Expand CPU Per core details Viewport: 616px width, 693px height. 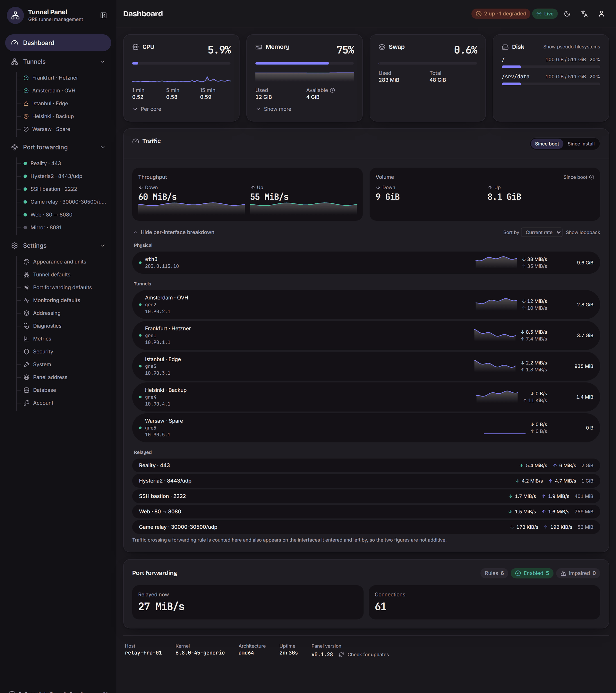click(x=147, y=109)
